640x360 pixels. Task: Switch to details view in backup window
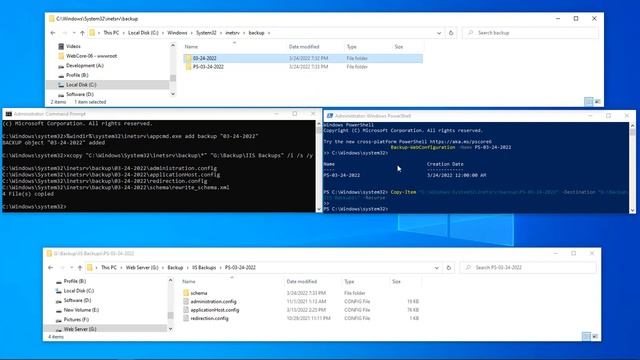589,102
